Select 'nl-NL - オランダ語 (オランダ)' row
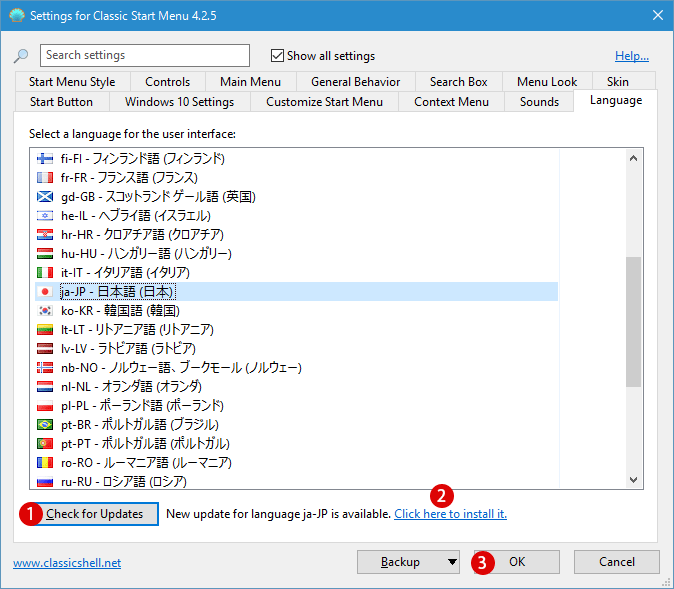674x589 pixels. (297, 387)
